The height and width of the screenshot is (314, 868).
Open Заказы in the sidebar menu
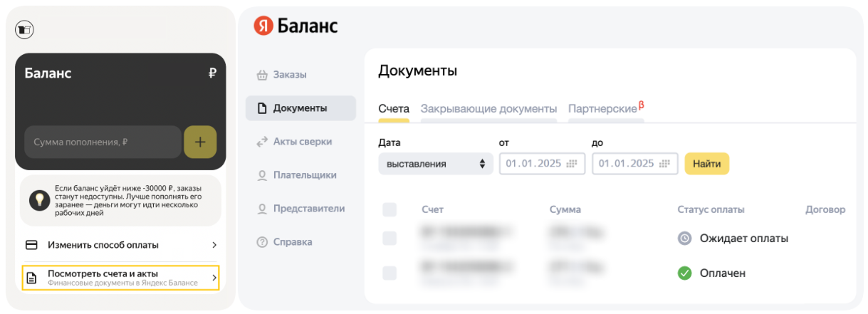pos(290,75)
